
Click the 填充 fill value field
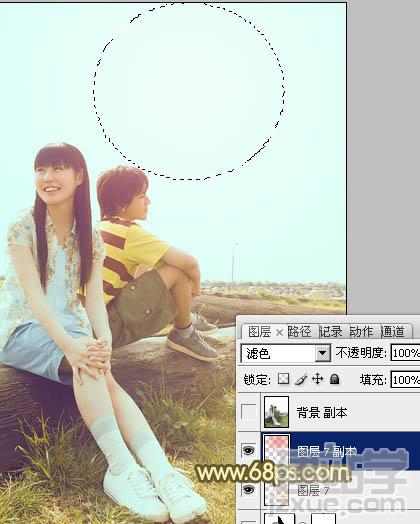(x=405, y=380)
